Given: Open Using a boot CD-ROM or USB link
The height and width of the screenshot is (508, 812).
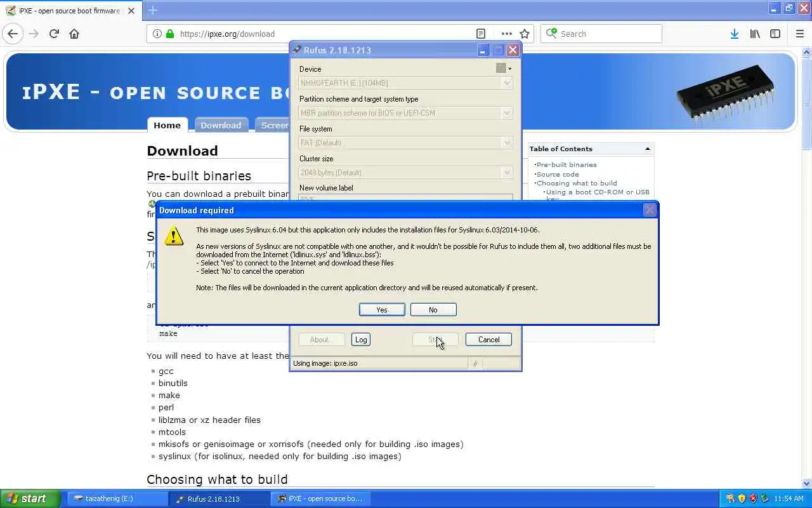Looking at the screenshot, I should [x=598, y=192].
